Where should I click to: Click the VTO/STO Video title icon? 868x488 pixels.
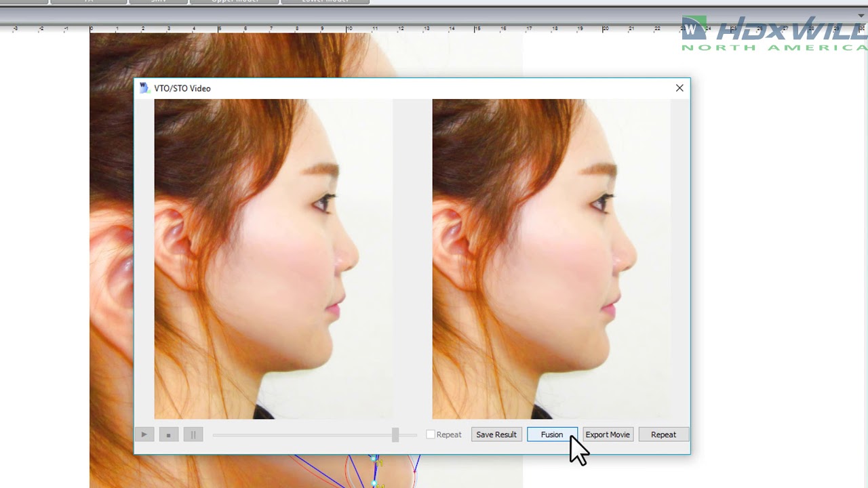click(144, 88)
